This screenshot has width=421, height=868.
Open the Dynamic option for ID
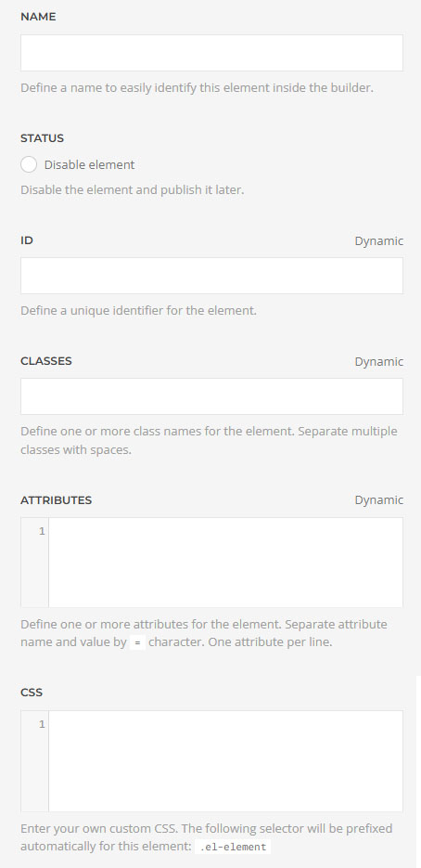pos(379,240)
